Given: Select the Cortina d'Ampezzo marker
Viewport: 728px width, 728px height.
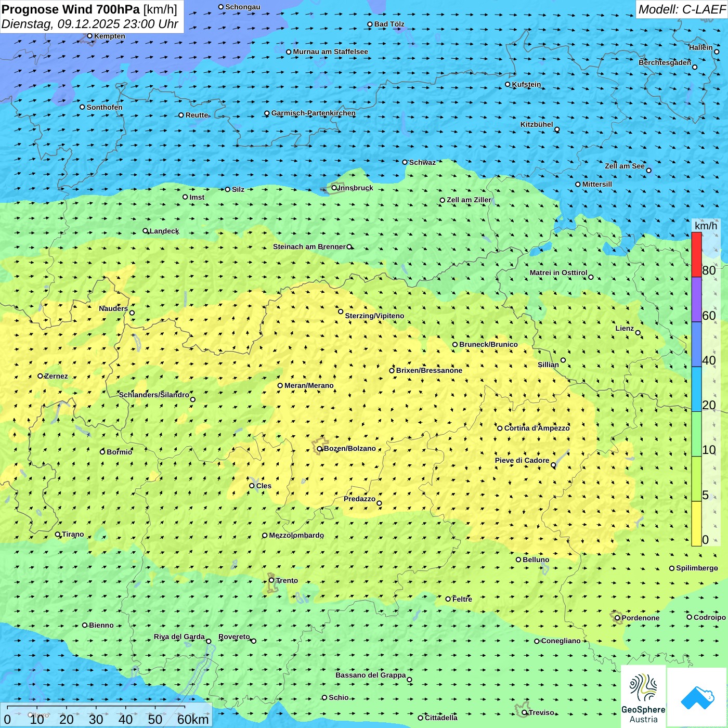Looking at the screenshot, I should tap(500, 428).
